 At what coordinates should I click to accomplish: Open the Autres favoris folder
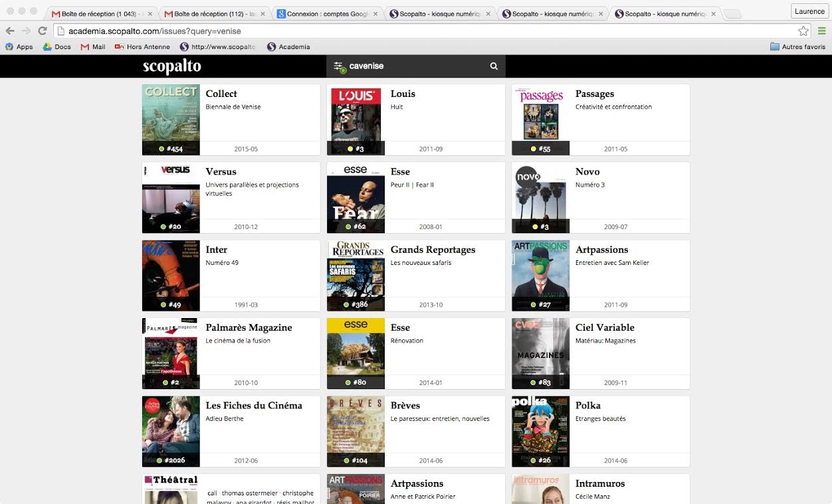pyautogui.click(x=797, y=46)
